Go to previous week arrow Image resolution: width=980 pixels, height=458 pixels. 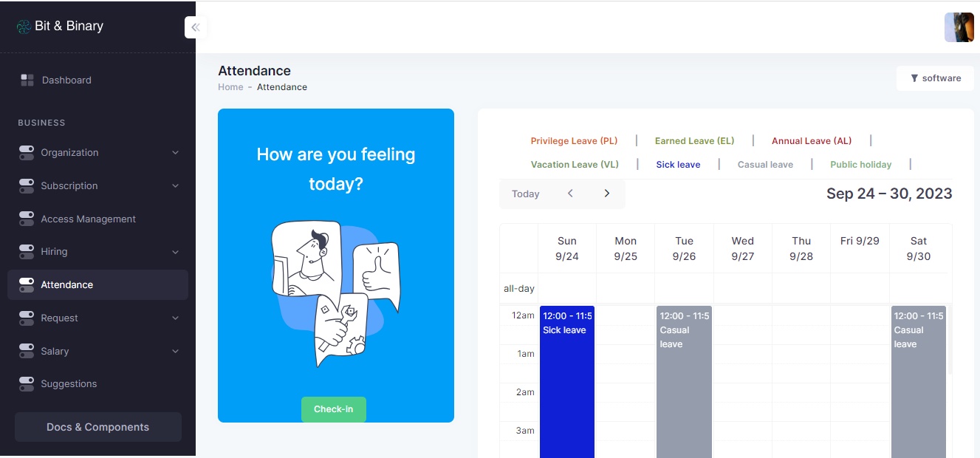[570, 194]
